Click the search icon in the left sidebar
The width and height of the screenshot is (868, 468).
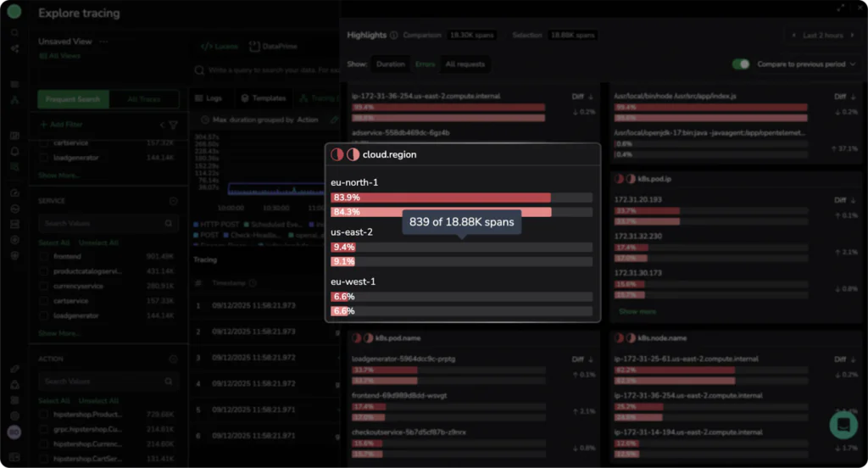pos(14,33)
